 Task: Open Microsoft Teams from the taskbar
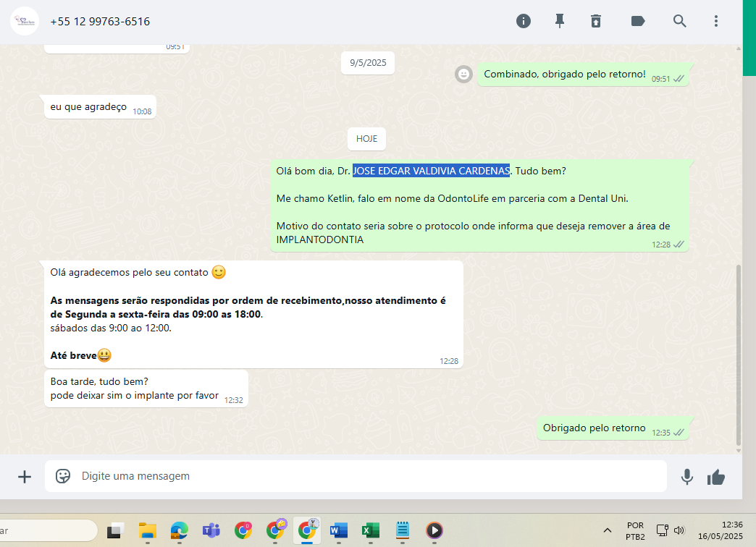click(211, 530)
